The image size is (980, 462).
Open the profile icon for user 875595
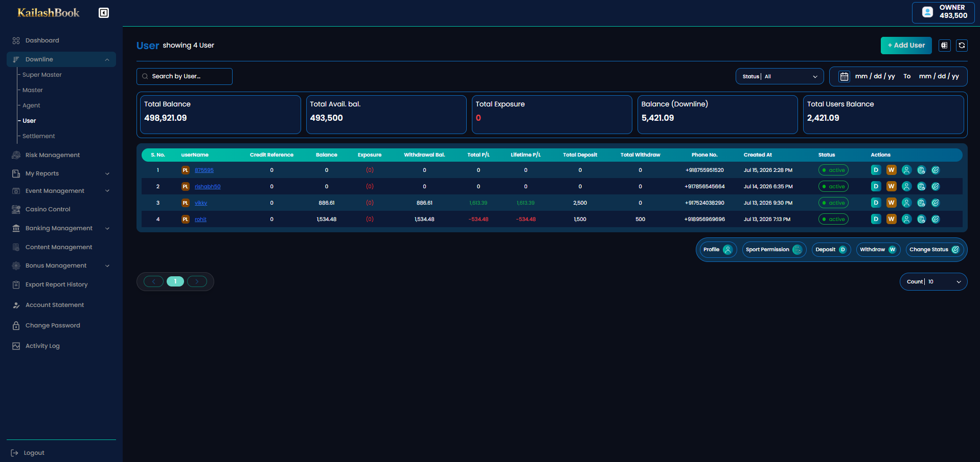[x=906, y=170]
